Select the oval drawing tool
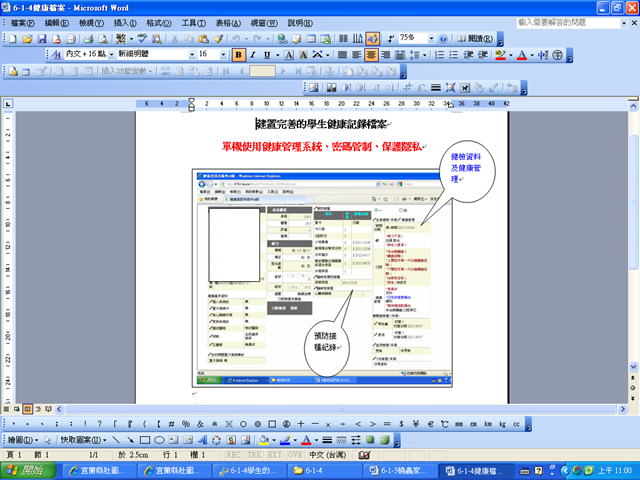 (160, 439)
